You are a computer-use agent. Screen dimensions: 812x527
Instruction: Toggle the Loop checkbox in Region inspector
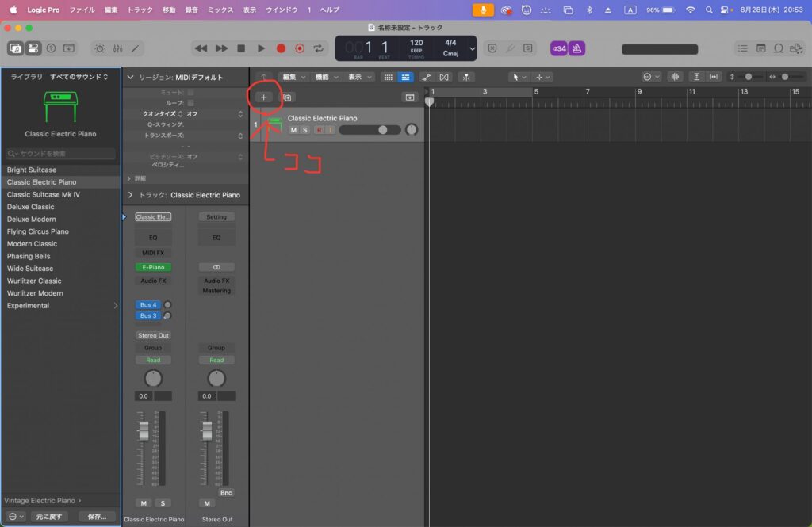[x=190, y=103]
